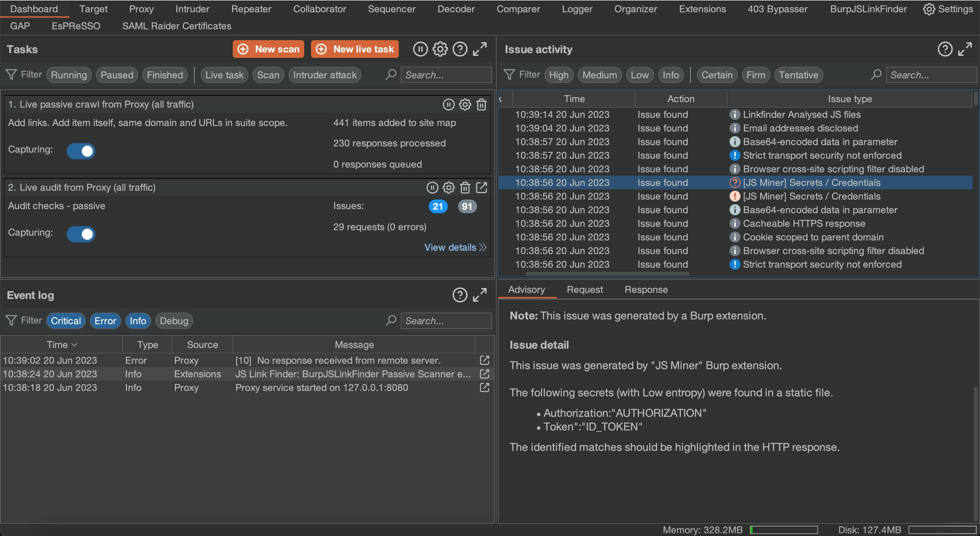Image resolution: width=980 pixels, height=536 pixels.
Task: Create a New live task
Action: point(355,49)
